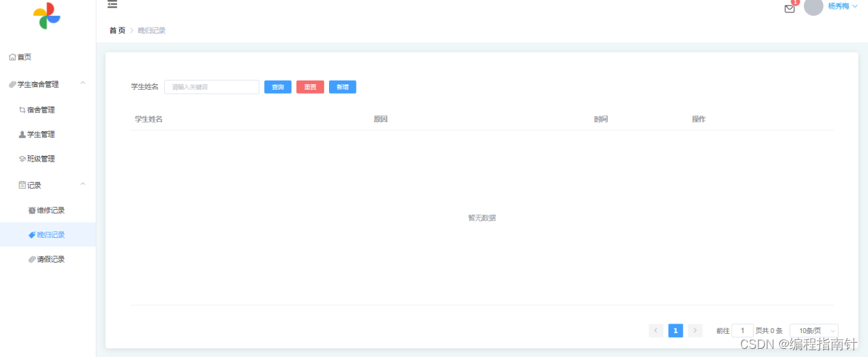Image resolution: width=868 pixels, height=357 pixels.
Task: Click the crop icon beside 宿舍管理
Action: 23,109
